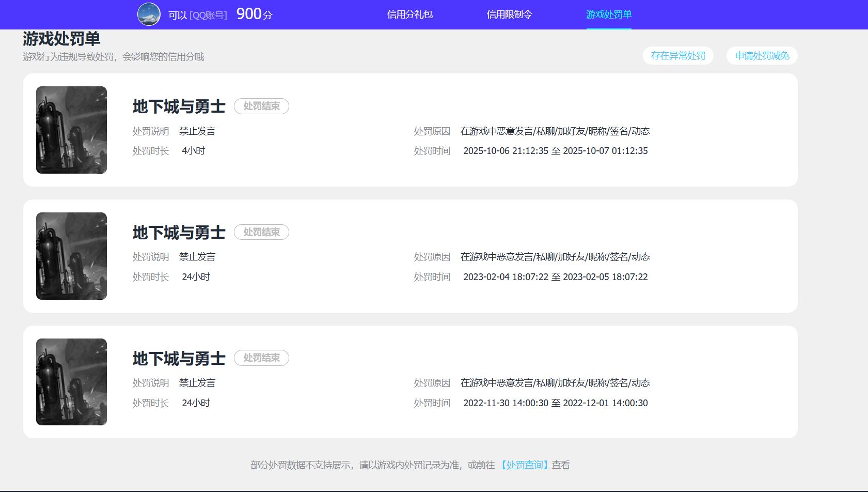This screenshot has width=868, height=492.
Task: Click 处罚结束 badge on the 2023-02-04 card
Action: tap(261, 232)
